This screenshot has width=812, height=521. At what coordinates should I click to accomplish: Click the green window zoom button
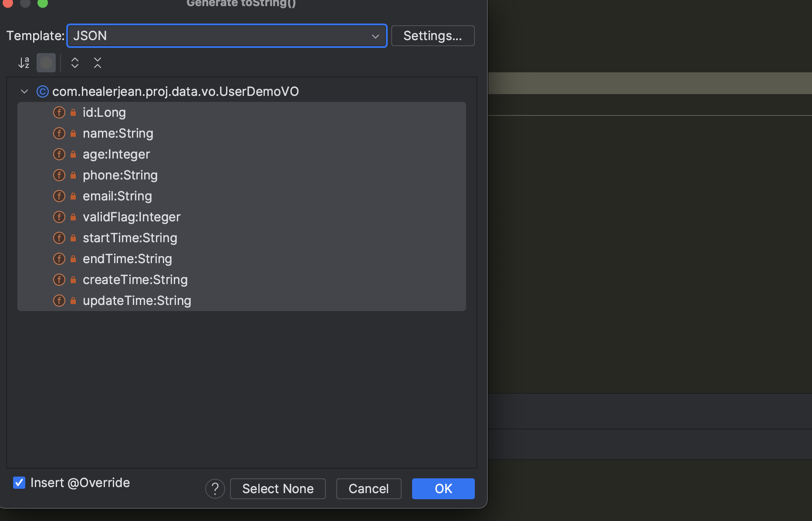coord(42,3)
